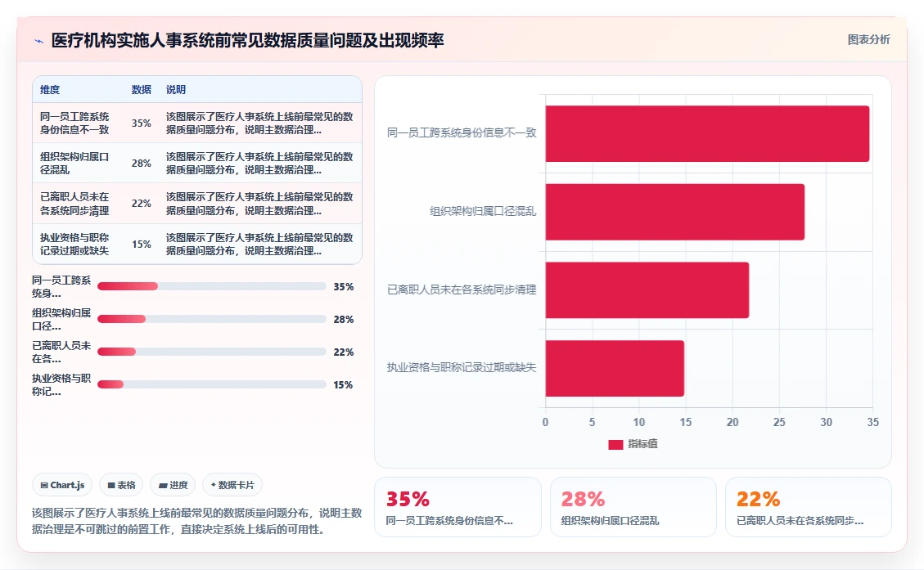The height and width of the screenshot is (570, 924).
Task: Click chart bar for 已离职人员未在各系统同步清理
Action: 647,290
